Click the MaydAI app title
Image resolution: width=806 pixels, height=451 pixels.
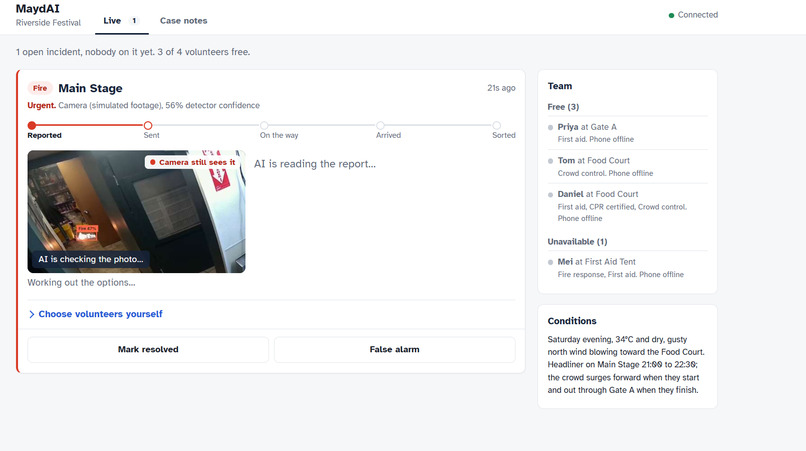click(38, 9)
